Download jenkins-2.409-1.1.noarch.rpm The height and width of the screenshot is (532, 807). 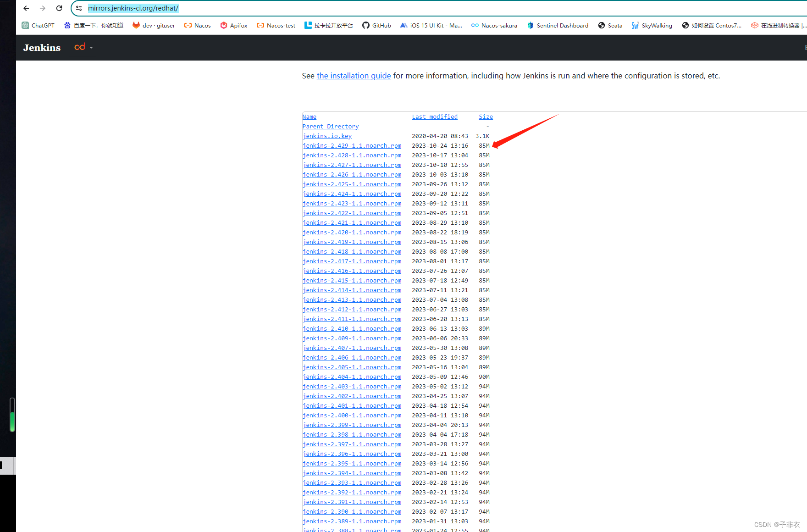pos(352,338)
